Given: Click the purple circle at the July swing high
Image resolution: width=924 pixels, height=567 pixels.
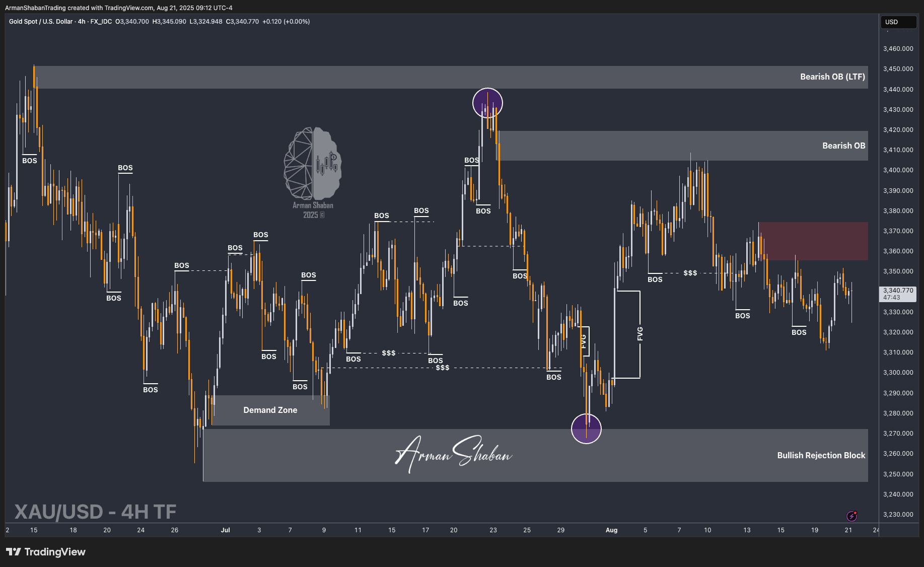Looking at the screenshot, I should click(x=487, y=103).
